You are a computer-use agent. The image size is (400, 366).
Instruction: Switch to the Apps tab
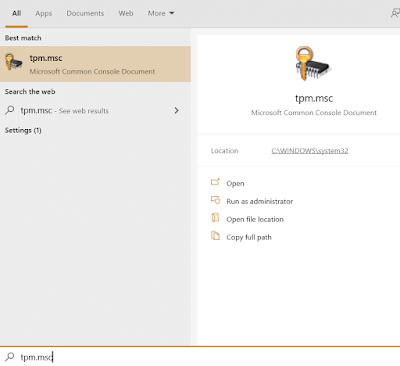(x=44, y=13)
